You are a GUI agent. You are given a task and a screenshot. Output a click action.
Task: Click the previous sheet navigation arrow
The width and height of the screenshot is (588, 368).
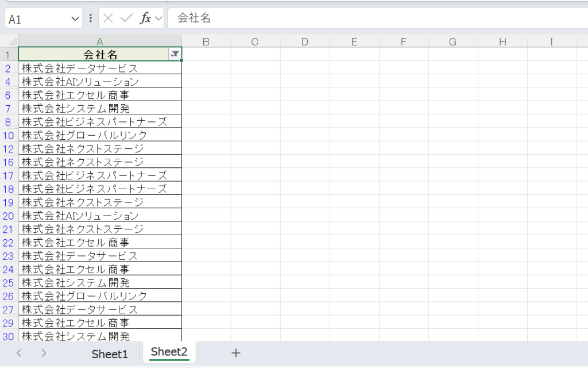19,353
